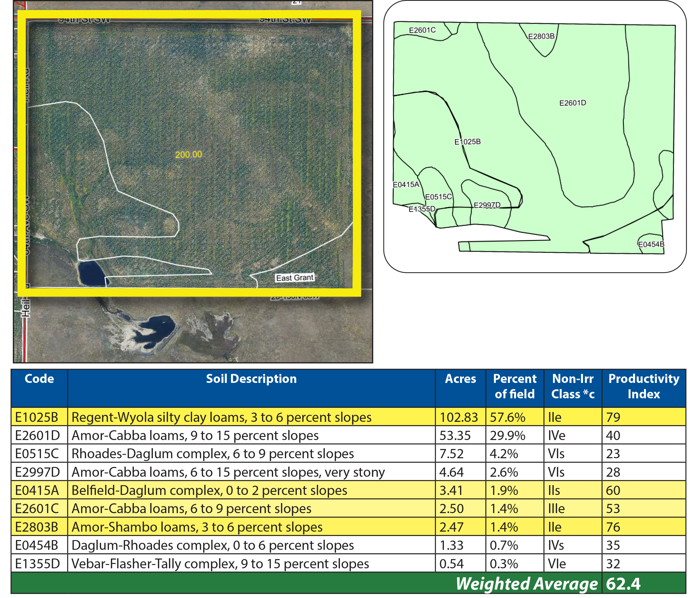Image resolution: width=700 pixels, height=598 pixels.
Task: Click the Weighted Average value 62.4
Action: [623, 584]
